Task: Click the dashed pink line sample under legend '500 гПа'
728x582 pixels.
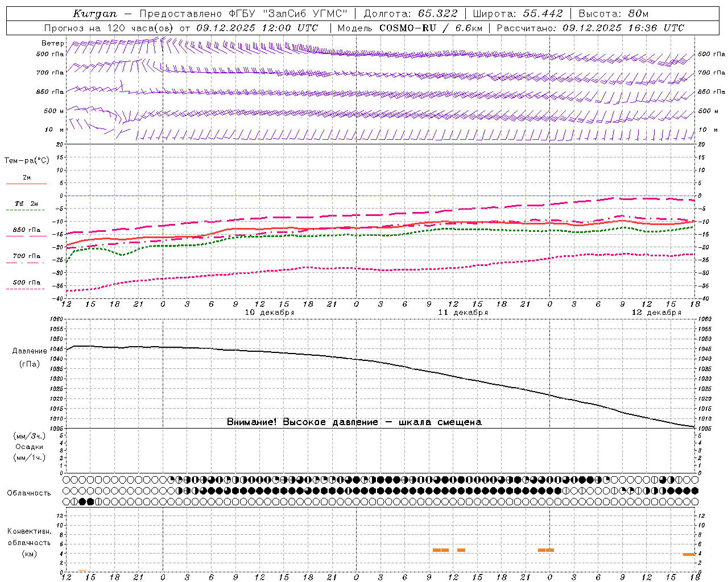Action: click(x=25, y=289)
